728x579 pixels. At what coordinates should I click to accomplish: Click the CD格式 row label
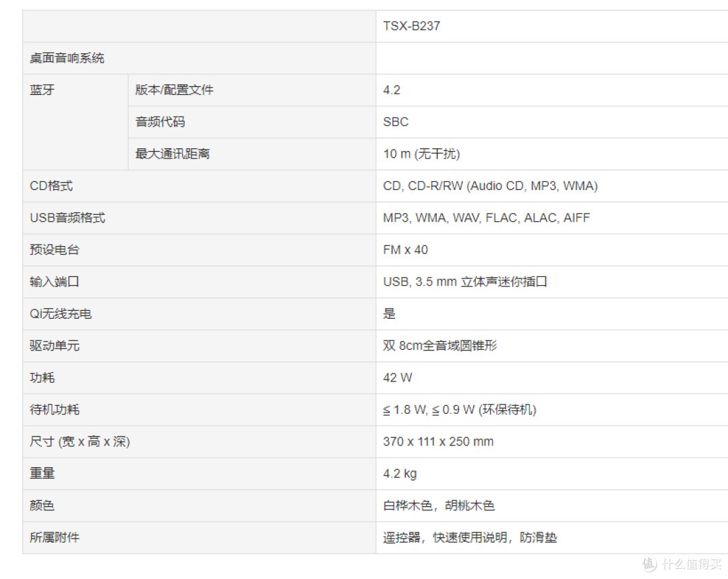click(x=51, y=186)
